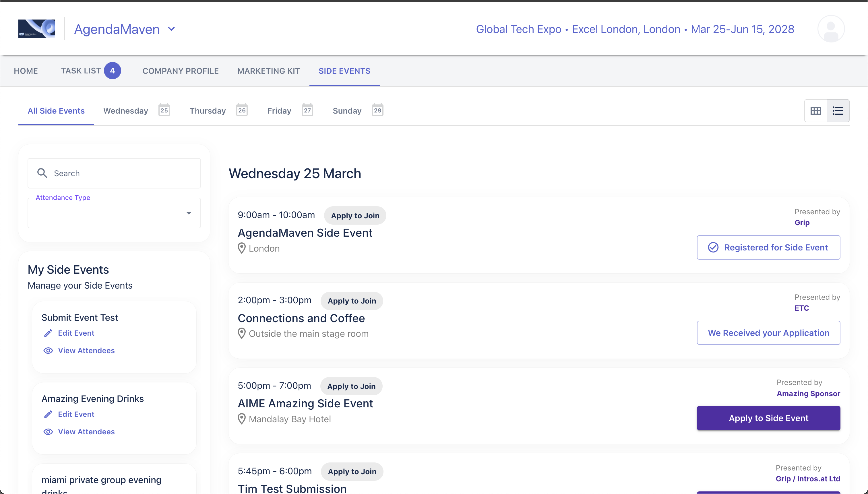Open the Amazing Sponsor presenter link
The width and height of the screenshot is (868, 494).
808,394
